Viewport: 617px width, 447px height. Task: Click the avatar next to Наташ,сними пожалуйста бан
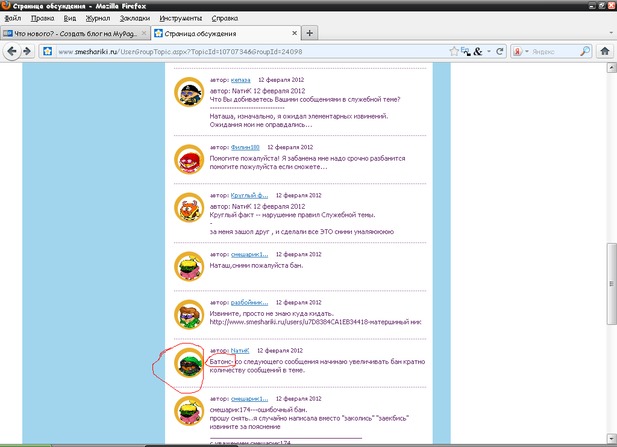coord(189,266)
